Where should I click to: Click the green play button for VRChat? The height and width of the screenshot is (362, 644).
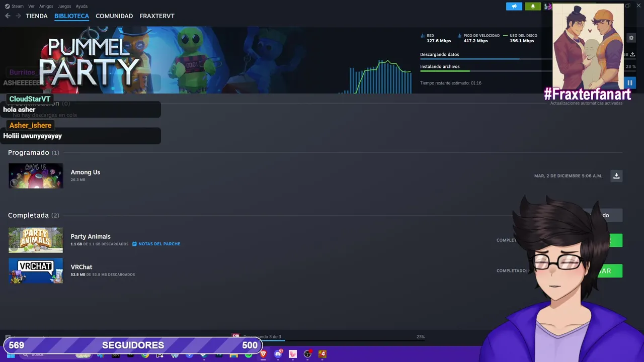coord(610,271)
